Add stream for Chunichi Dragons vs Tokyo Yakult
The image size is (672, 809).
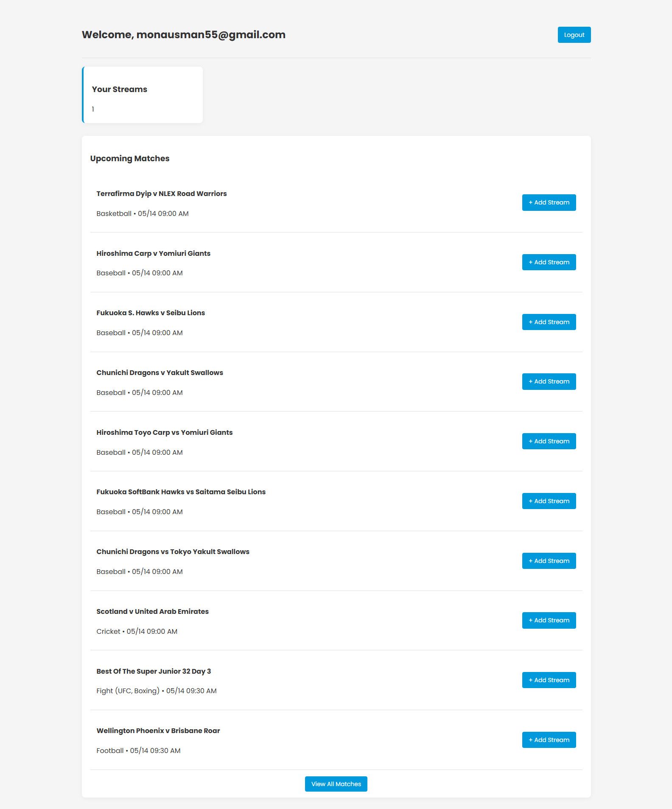tap(549, 561)
